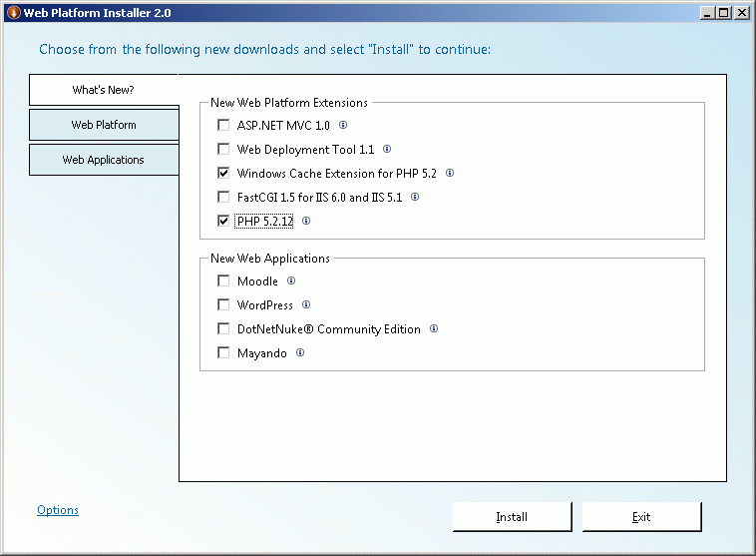Minimize the Web Platform Installer window

pyautogui.click(x=707, y=13)
